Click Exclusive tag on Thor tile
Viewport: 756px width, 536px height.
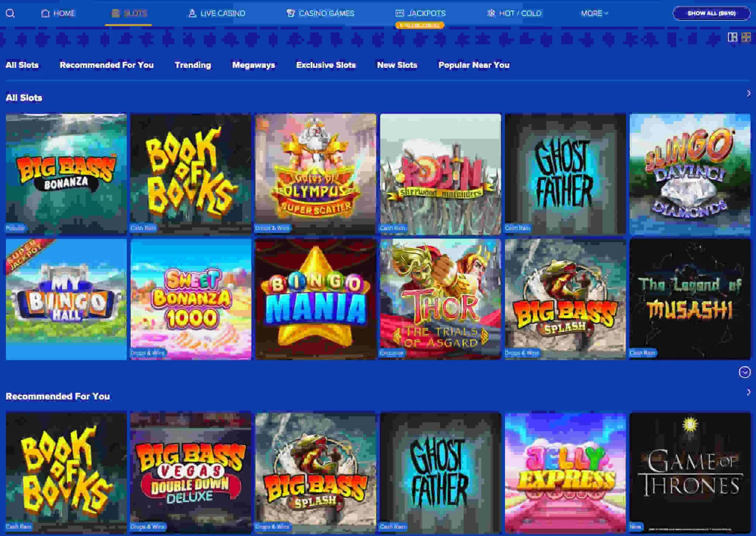(391, 353)
